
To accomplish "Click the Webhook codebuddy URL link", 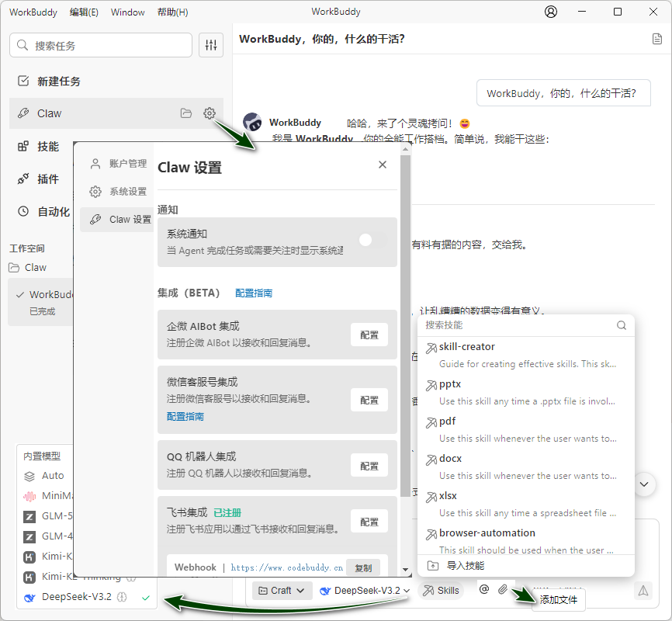I will tap(286, 567).
